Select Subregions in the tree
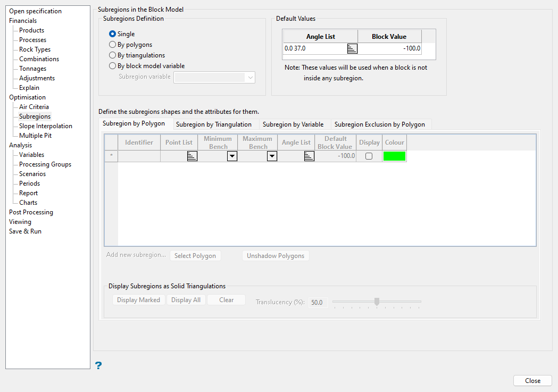 35,116
